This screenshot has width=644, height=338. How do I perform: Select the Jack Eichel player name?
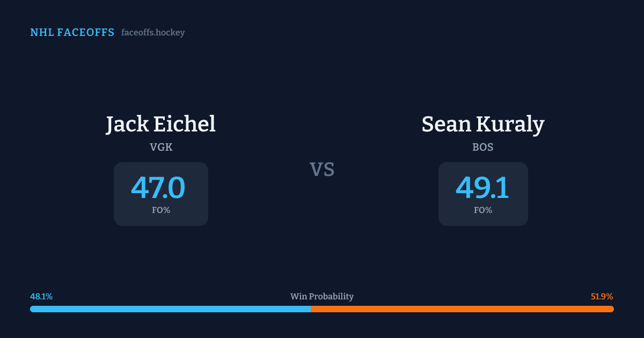pyautogui.click(x=160, y=124)
